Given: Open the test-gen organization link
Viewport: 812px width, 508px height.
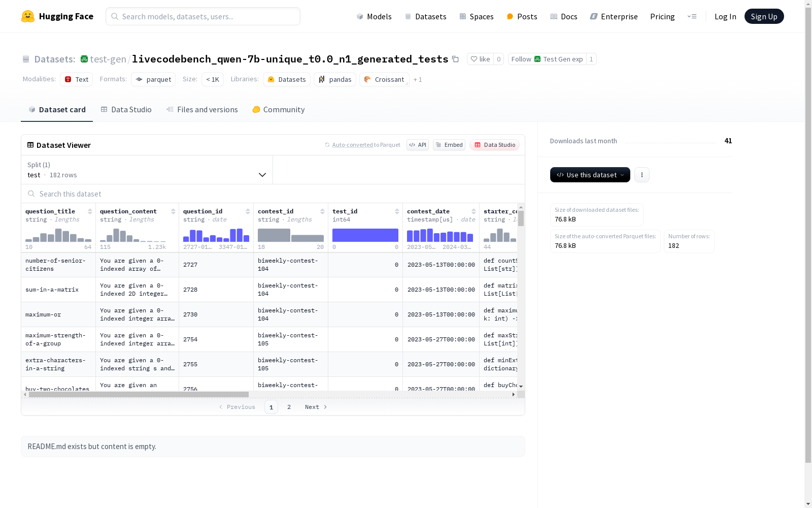Looking at the screenshot, I should [108, 59].
